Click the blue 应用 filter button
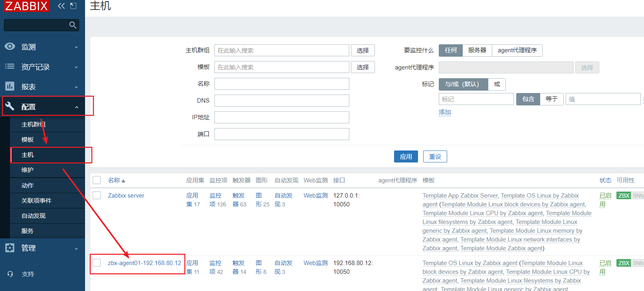This screenshot has height=291, width=644. tap(406, 156)
